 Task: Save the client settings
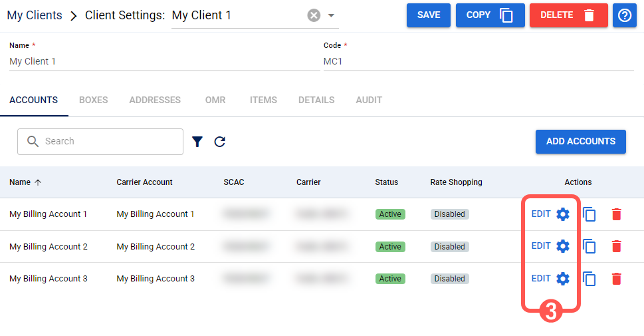[429, 15]
